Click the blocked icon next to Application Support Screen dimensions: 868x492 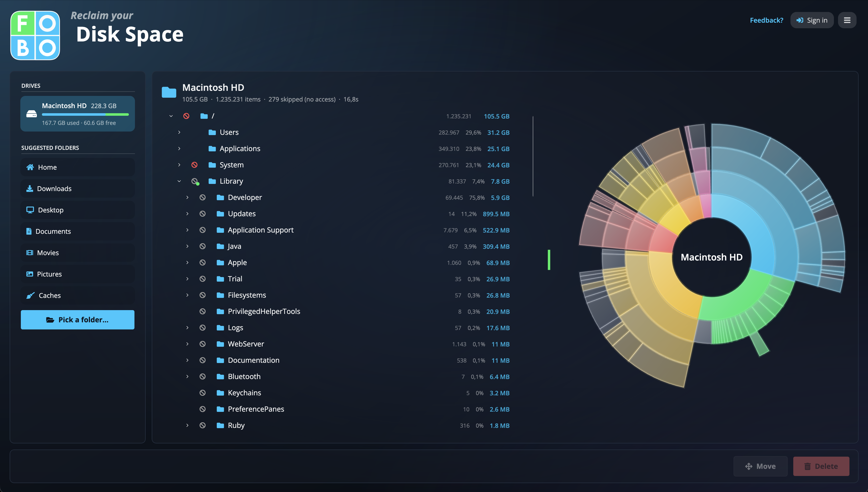[x=203, y=230]
